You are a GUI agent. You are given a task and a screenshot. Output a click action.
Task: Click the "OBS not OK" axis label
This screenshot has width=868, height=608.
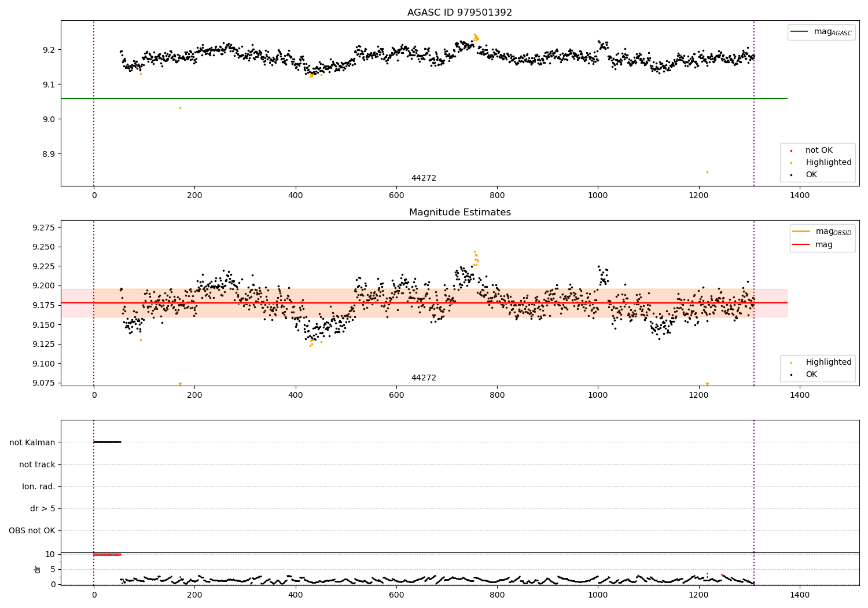click(32, 531)
